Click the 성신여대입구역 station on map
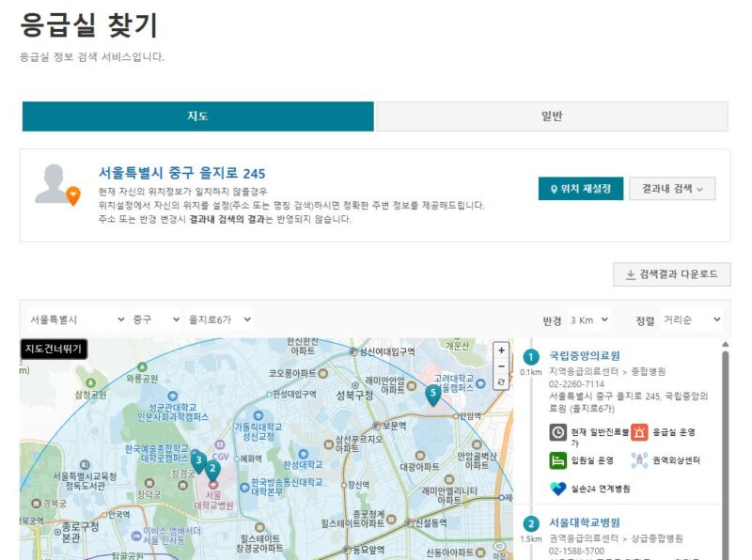The height and width of the screenshot is (560, 752). [x=383, y=352]
